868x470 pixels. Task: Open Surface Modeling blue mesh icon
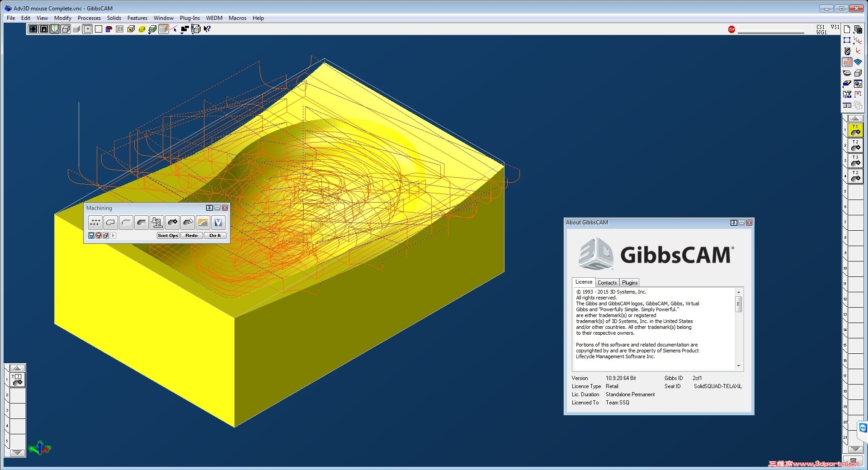858,62
